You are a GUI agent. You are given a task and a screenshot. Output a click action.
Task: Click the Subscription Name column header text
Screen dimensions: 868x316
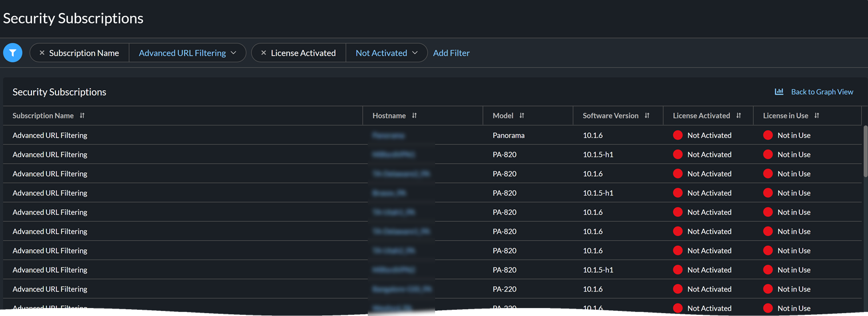43,116
